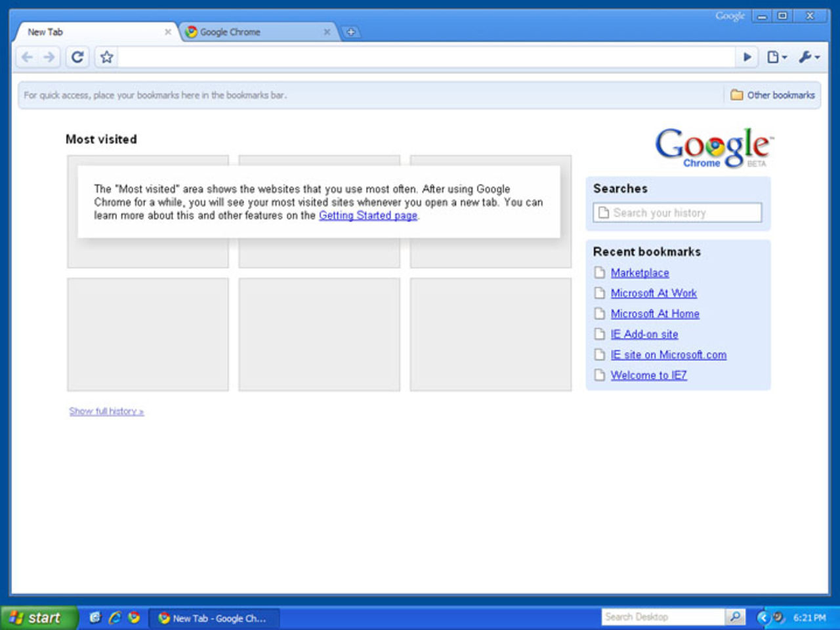Click the back navigation arrow
This screenshot has height=630, width=840.
[x=28, y=57]
